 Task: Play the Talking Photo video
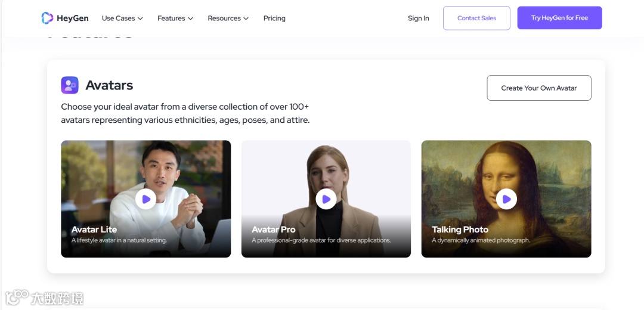[506, 199]
